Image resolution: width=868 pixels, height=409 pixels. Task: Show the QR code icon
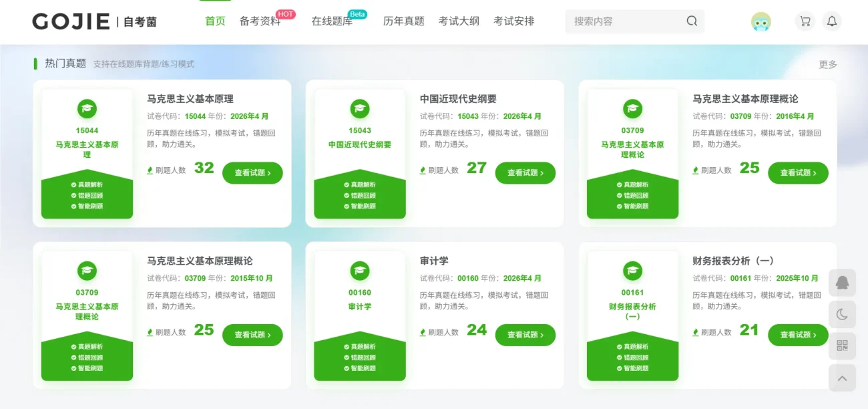click(842, 346)
